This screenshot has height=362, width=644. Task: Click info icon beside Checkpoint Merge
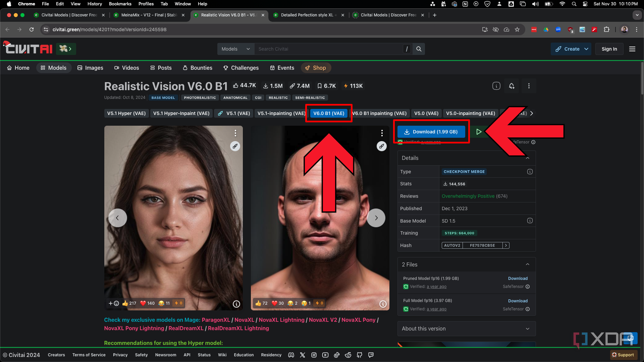pos(530,172)
